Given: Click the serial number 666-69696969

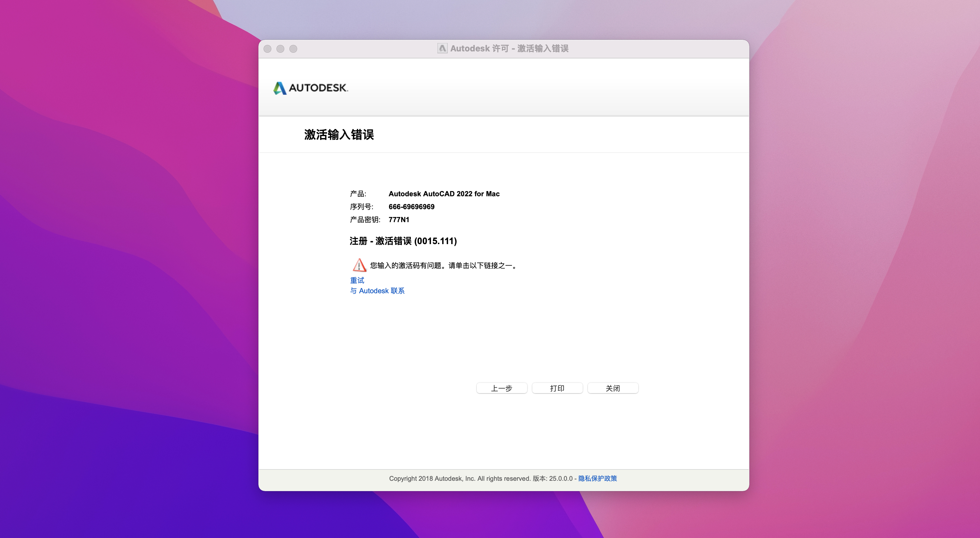Looking at the screenshot, I should tap(411, 207).
